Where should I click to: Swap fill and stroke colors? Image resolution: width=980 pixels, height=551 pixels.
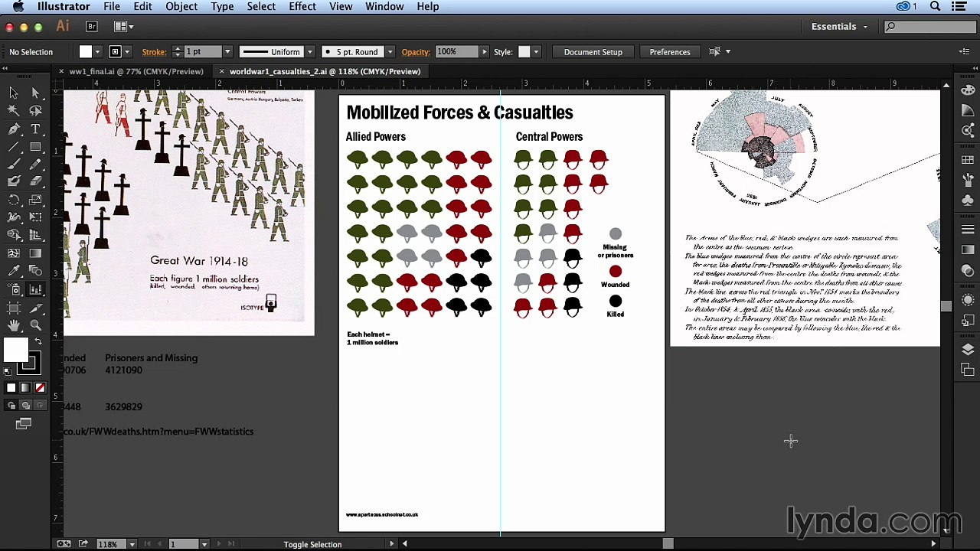click(39, 341)
